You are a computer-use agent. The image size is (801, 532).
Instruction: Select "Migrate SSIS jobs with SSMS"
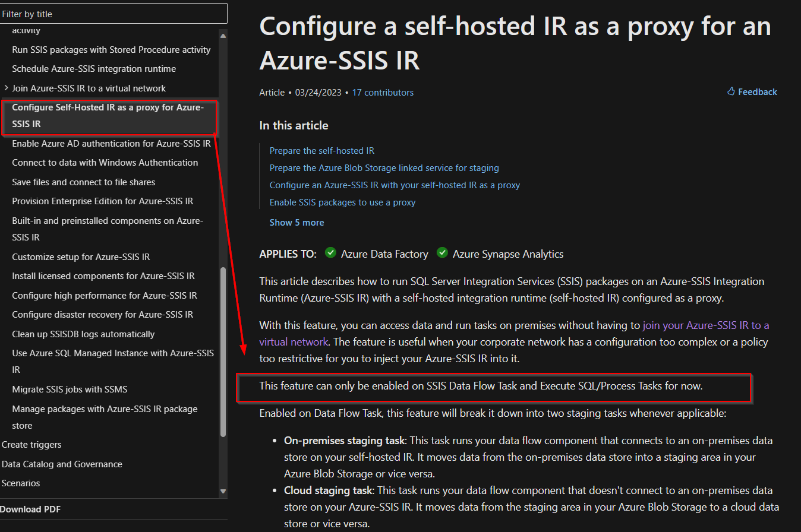click(x=70, y=389)
